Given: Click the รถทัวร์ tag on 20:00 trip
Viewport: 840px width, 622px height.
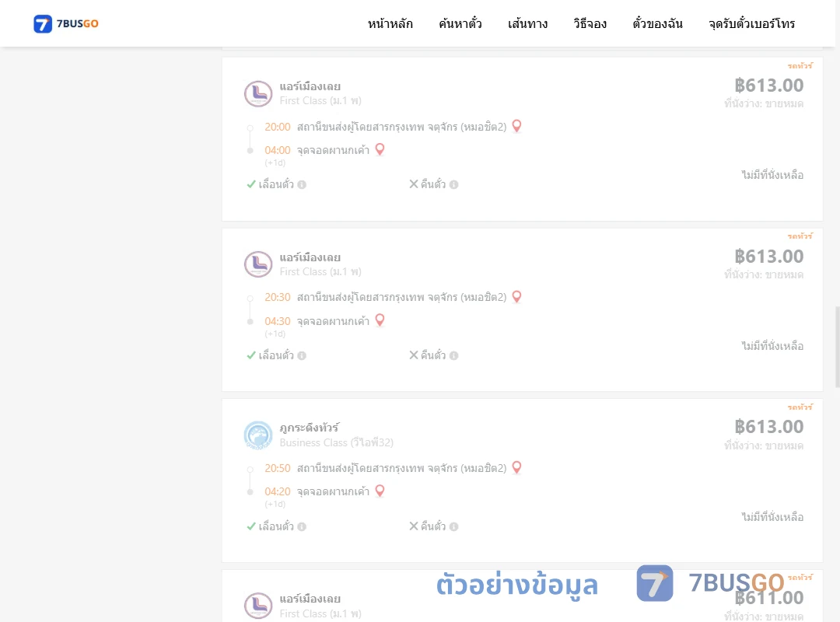Looking at the screenshot, I should (800, 65).
